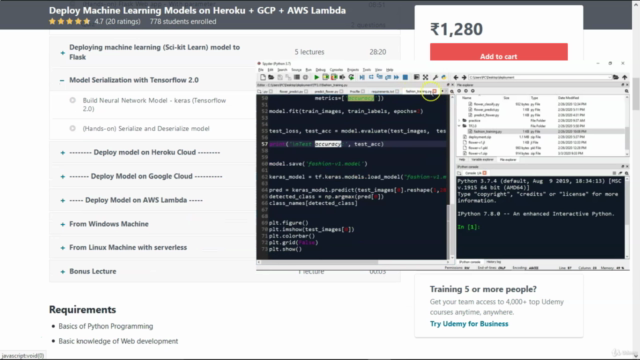Image resolution: width=640 pixels, height=360 pixels.
Task: Open the Python path manager icon
Action: pyautogui.click(x=444, y=77)
